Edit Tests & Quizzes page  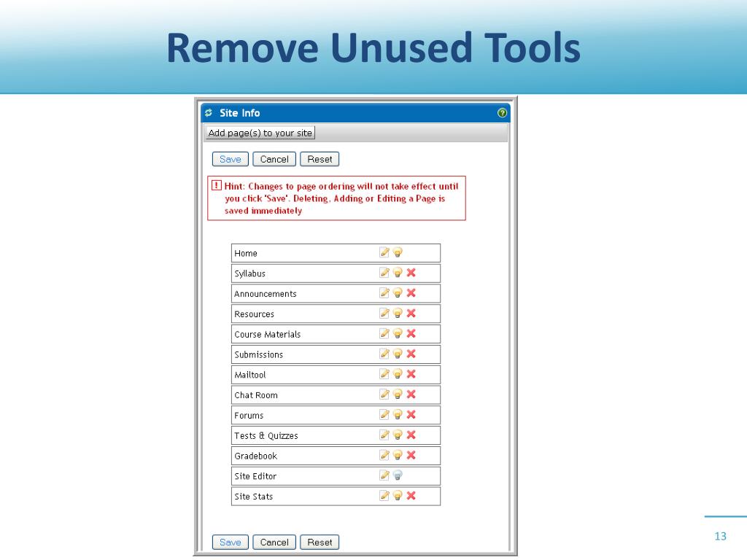pyautogui.click(x=384, y=435)
